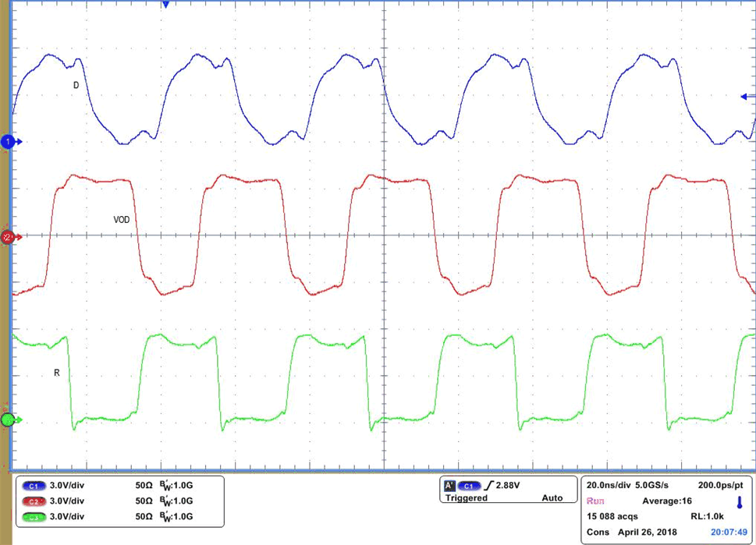Open the 20.0ns/div timebase control

[610, 484]
